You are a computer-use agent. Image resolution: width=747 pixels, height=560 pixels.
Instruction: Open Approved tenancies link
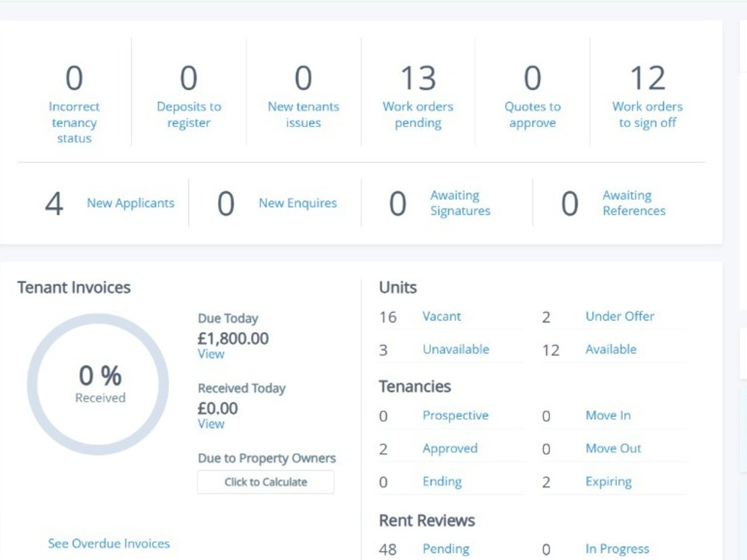pyautogui.click(x=450, y=449)
